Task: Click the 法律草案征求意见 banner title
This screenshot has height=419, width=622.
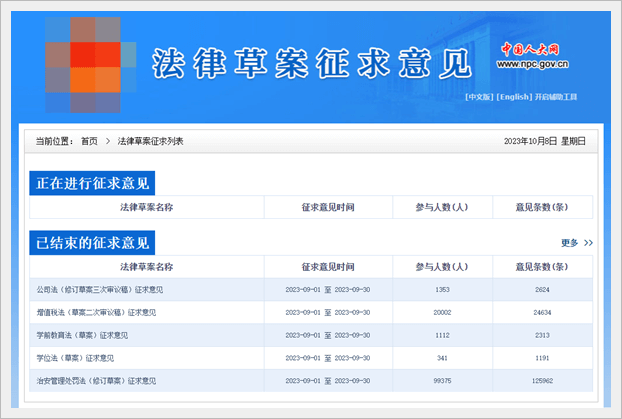Action: [x=312, y=63]
